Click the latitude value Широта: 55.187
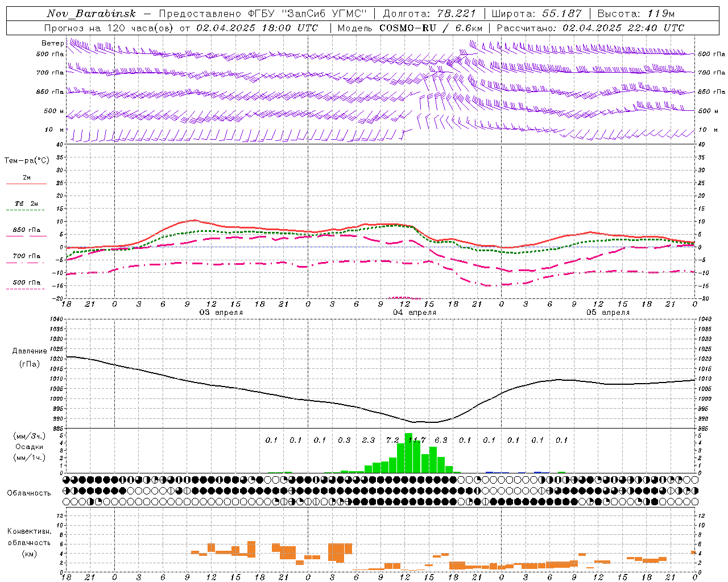 537,14
